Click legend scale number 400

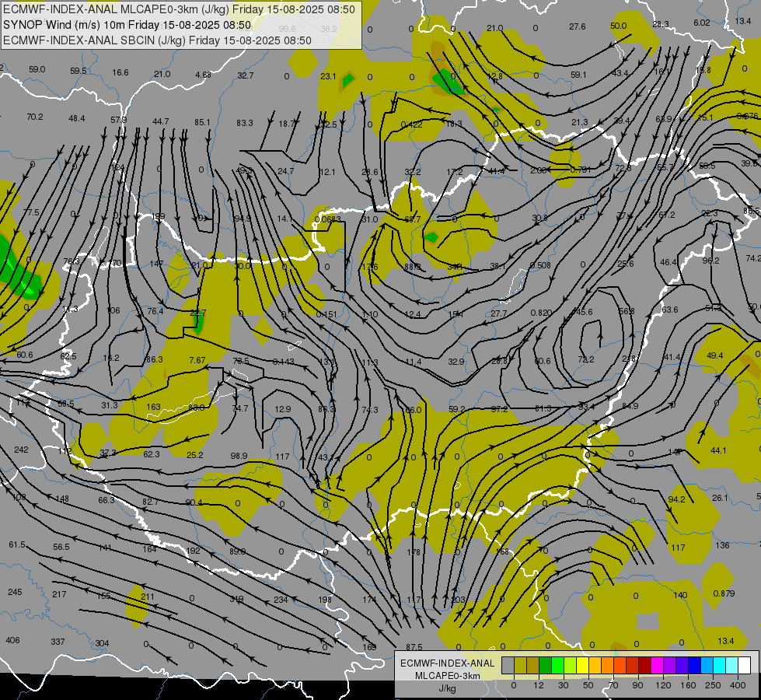click(738, 685)
